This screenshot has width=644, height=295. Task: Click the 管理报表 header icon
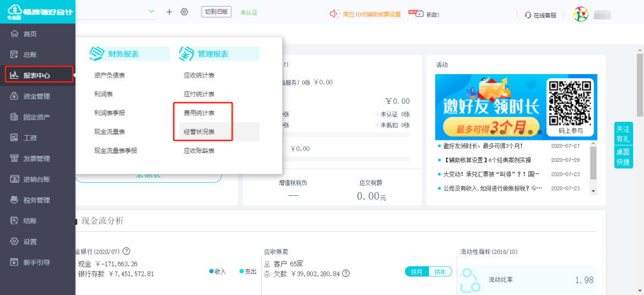click(185, 54)
